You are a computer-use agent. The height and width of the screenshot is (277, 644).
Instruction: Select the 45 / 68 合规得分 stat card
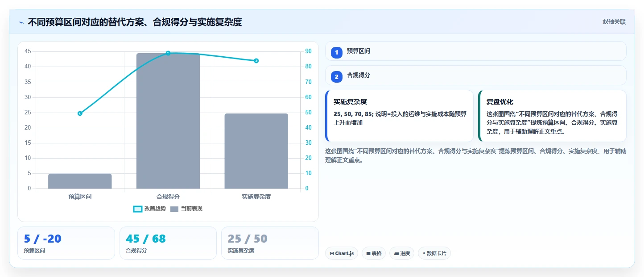[168, 243]
